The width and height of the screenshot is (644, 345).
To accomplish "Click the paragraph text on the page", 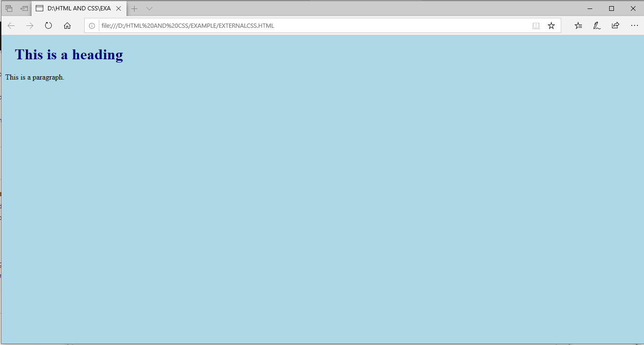I will click(34, 77).
